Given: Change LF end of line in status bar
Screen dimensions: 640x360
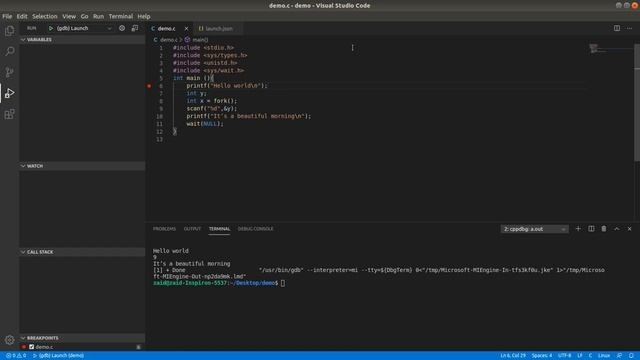Looking at the screenshot, I should click(x=580, y=356).
